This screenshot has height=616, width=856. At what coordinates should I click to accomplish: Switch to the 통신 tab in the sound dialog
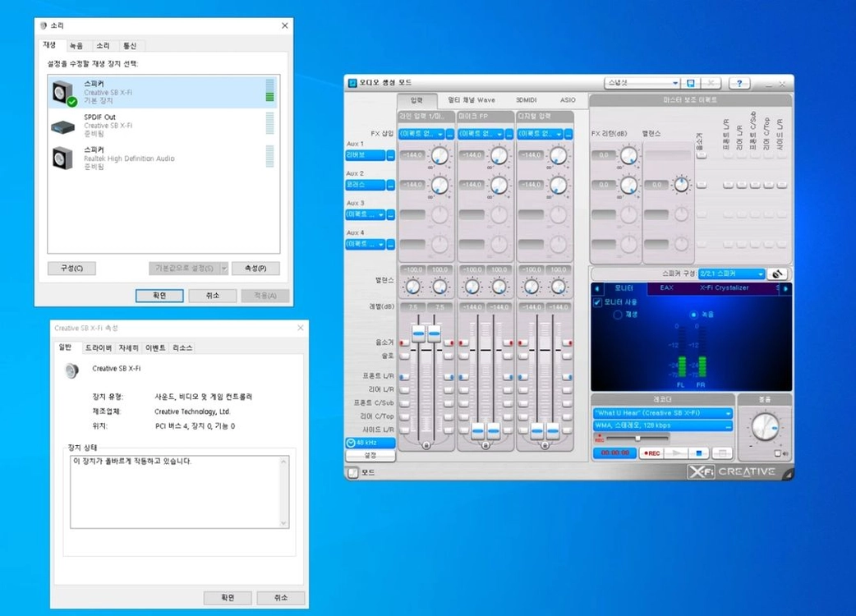130,46
